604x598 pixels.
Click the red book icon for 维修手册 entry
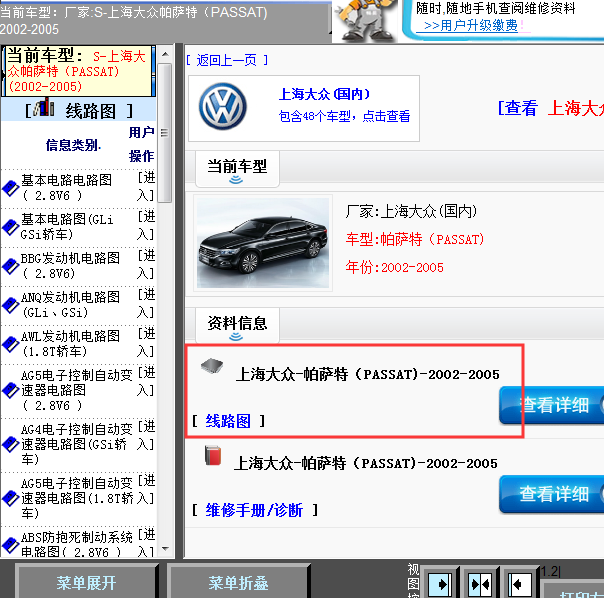coord(213,455)
